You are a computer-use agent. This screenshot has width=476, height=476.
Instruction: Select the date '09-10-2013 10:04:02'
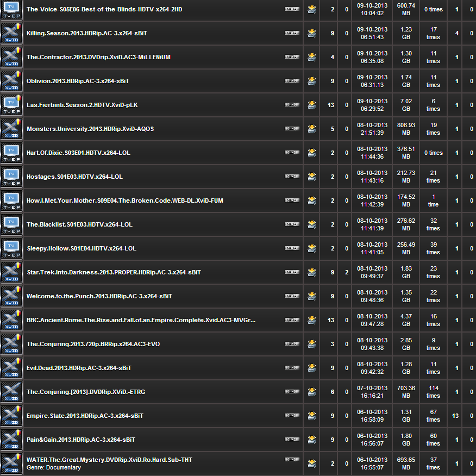pos(372,9)
